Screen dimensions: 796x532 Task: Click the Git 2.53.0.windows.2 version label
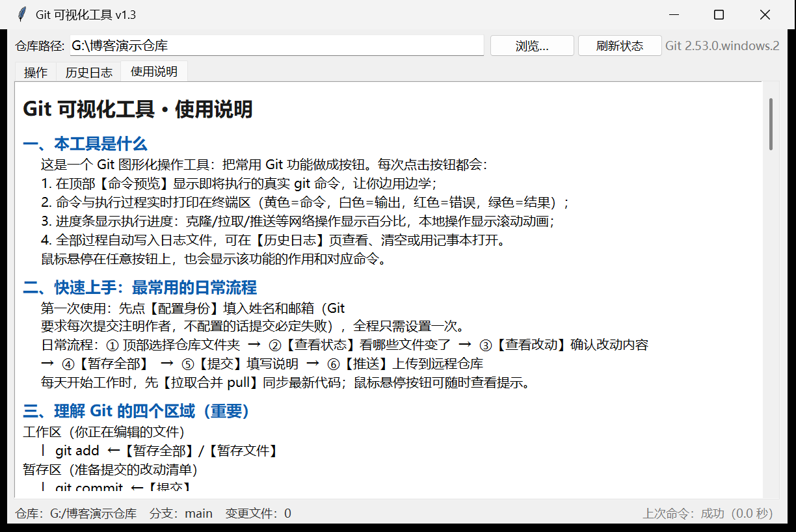tap(722, 46)
